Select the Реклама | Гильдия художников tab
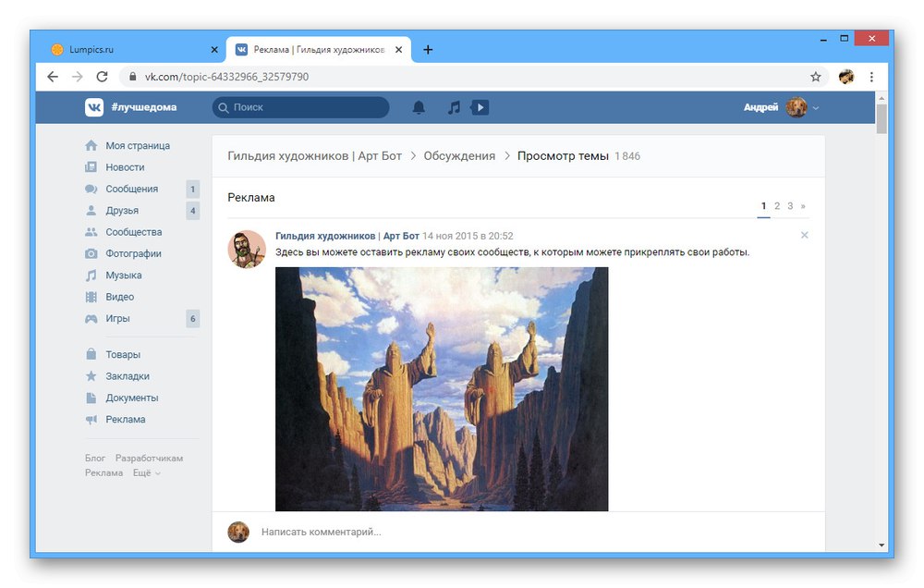The image size is (924, 588). pyautogui.click(x=318, y=50)
